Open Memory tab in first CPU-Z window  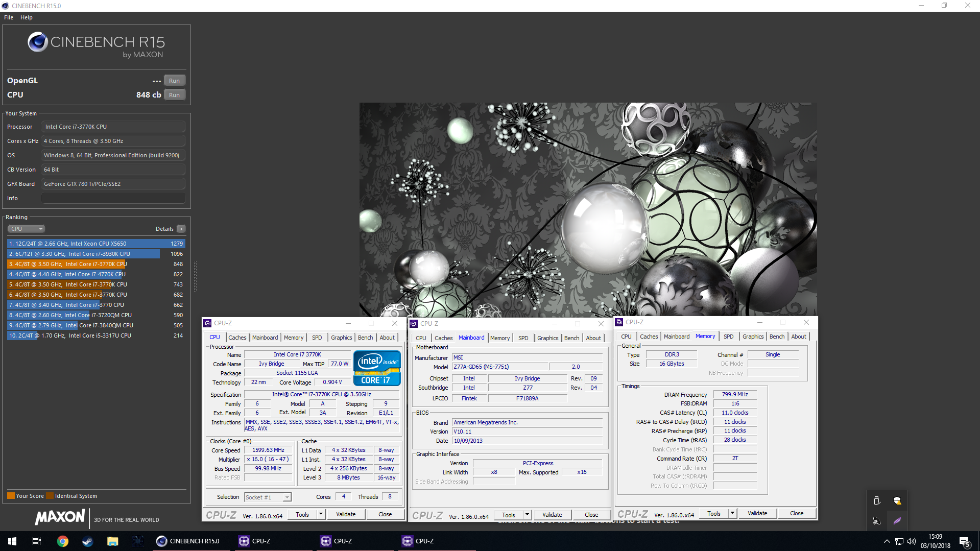pos(294,338)
